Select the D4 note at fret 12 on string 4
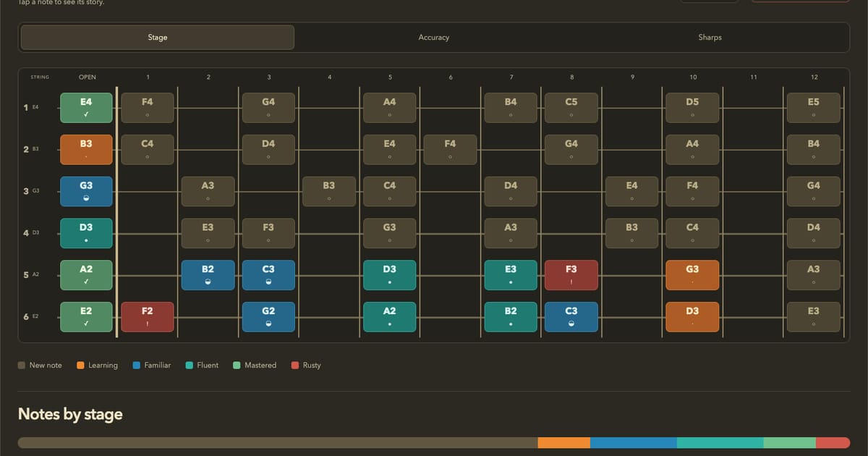 tap(814, 233)
